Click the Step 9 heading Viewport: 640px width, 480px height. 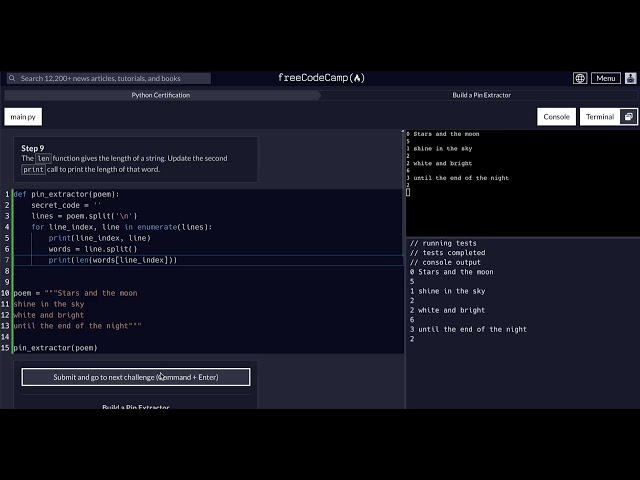[x=33, y=148]
